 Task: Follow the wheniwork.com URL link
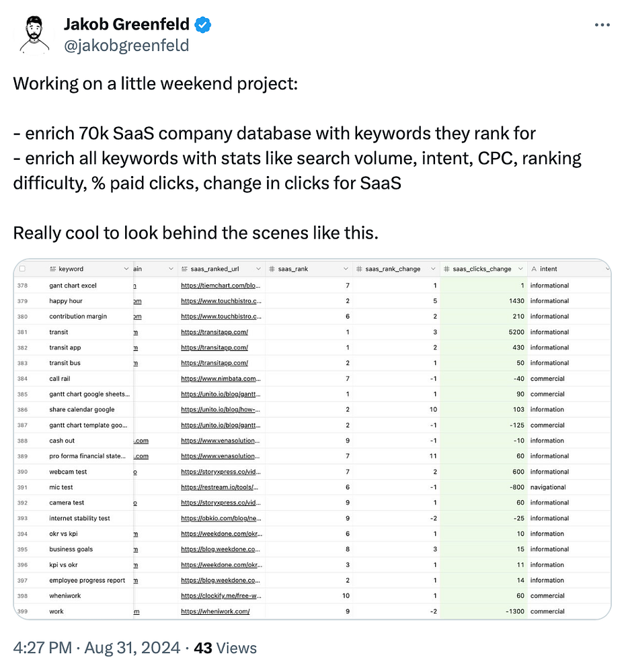[x=215, y=612]
